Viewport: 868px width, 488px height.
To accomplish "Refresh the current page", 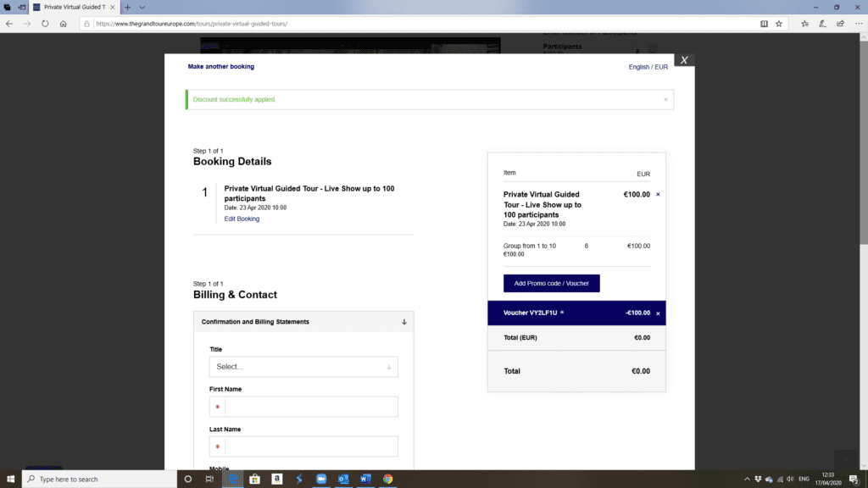I will [x=45, y=24].
